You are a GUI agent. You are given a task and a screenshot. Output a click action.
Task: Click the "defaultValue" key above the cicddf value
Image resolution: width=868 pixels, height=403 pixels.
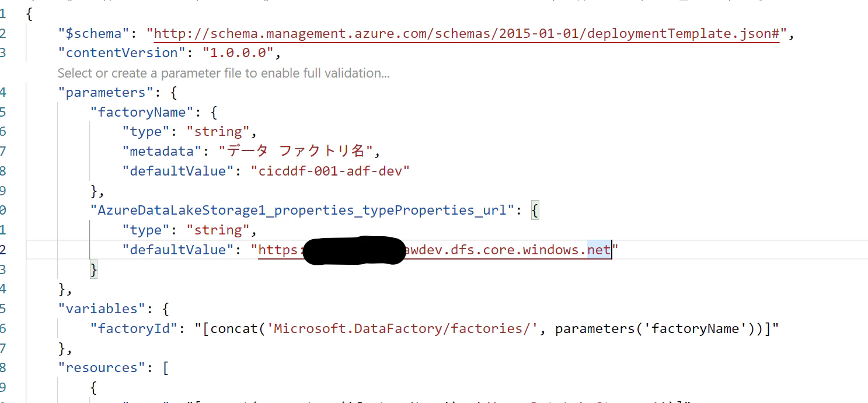[x=178, y=171]
